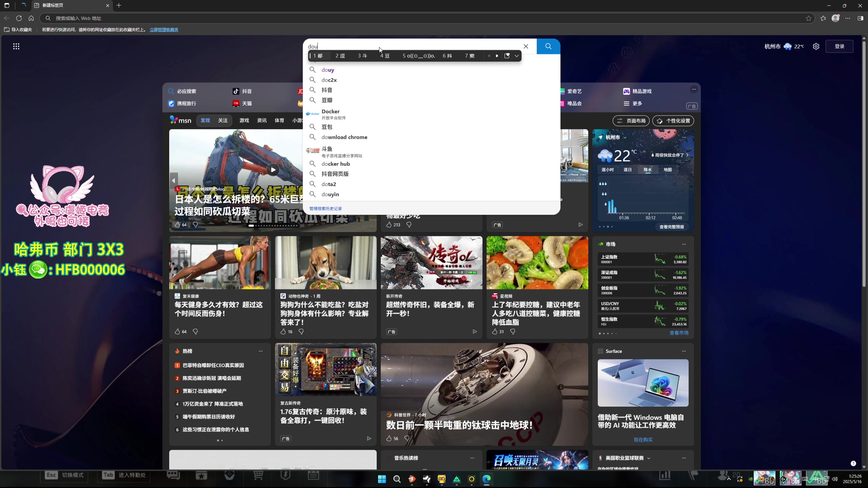The width and height of the screenshot is (868, 488).
Task: Play the featured demolition video
Action: pos(273,170)
